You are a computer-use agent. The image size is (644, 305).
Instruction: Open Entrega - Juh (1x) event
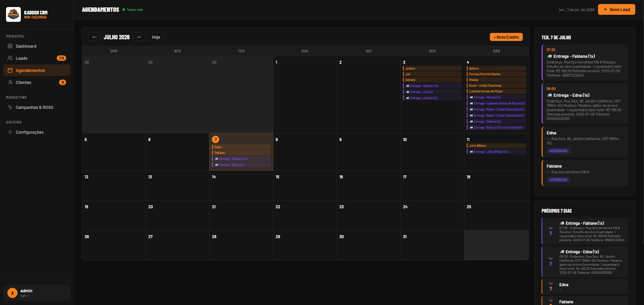coord(432,92)
